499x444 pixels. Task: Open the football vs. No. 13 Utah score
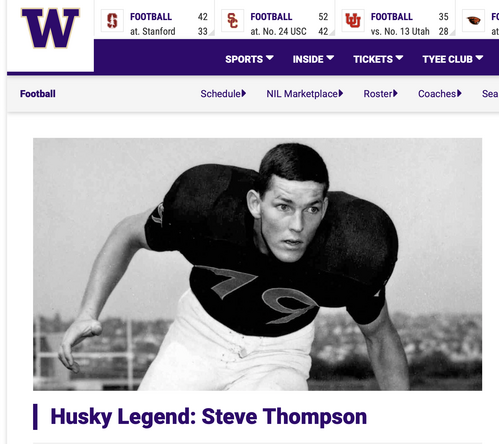click(395, 24)
